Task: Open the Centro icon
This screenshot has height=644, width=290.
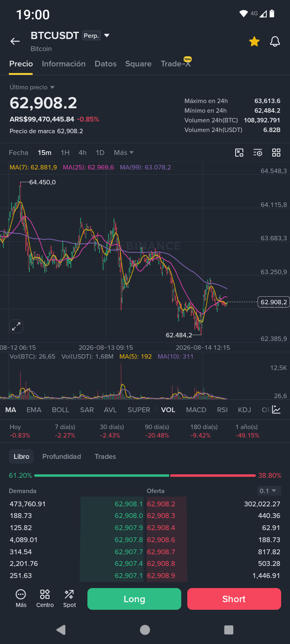Action: point(45,599)
